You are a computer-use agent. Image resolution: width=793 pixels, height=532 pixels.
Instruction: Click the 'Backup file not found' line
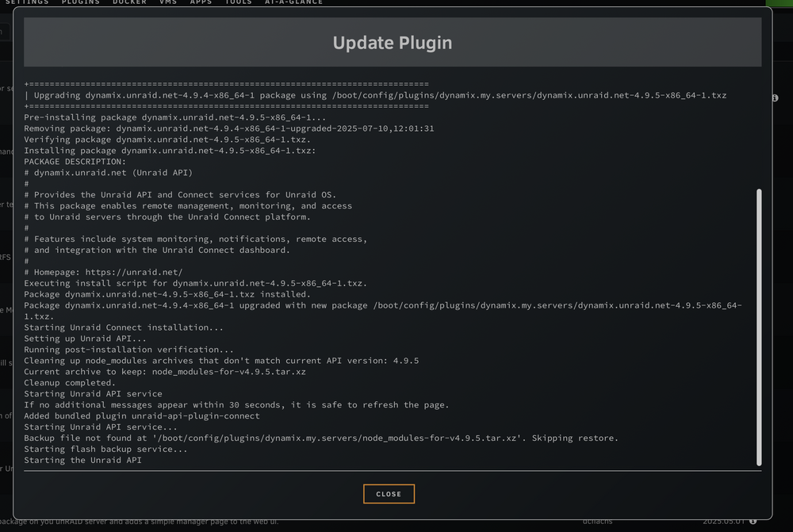point(321,438)
